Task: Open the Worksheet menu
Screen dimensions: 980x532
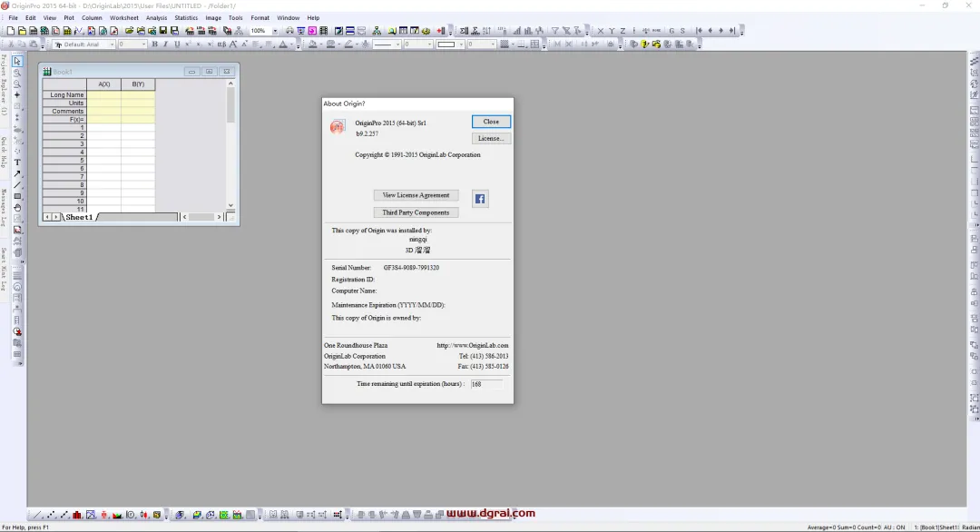Action: (123, 18)
